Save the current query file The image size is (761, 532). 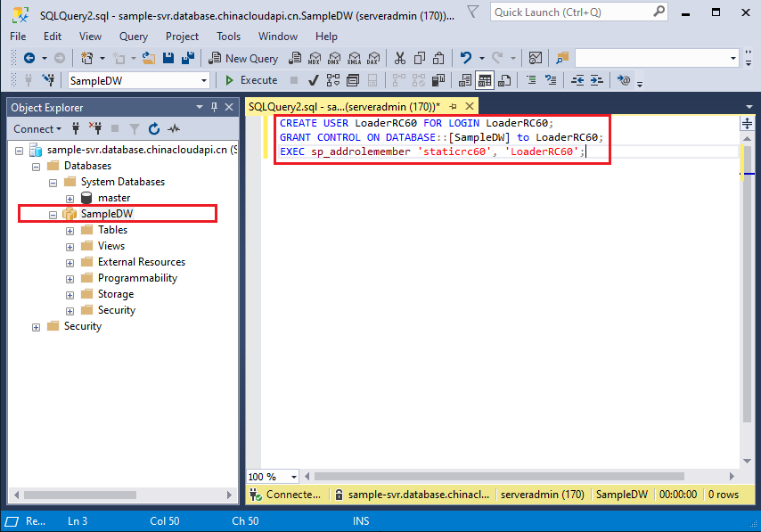click(x=168, y=58)
